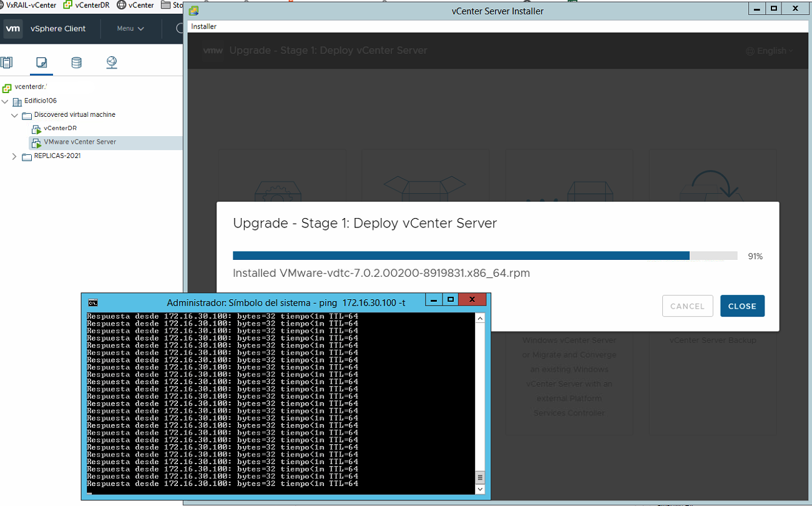Click the command prompt scroll down arrow

click(480, 490)
